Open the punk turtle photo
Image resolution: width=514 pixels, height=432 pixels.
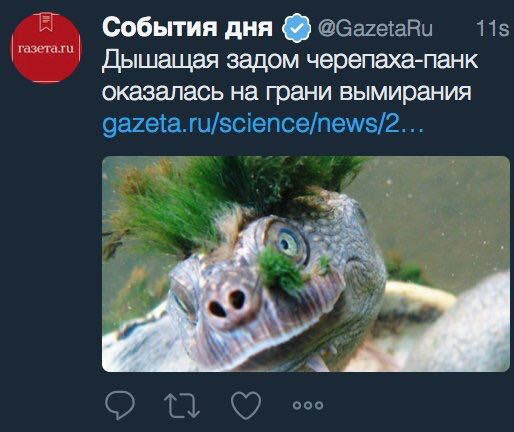pyautogui.click(x=306, y=264)
